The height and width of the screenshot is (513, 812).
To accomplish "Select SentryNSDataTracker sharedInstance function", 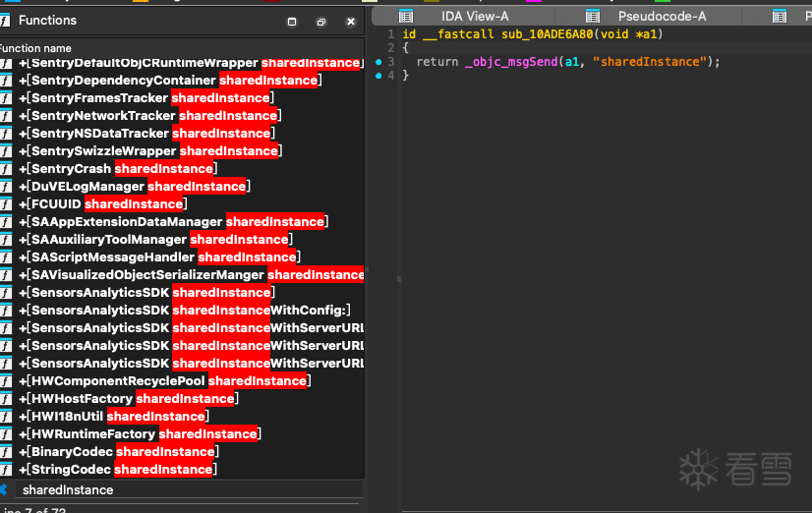I will [182, 133].
